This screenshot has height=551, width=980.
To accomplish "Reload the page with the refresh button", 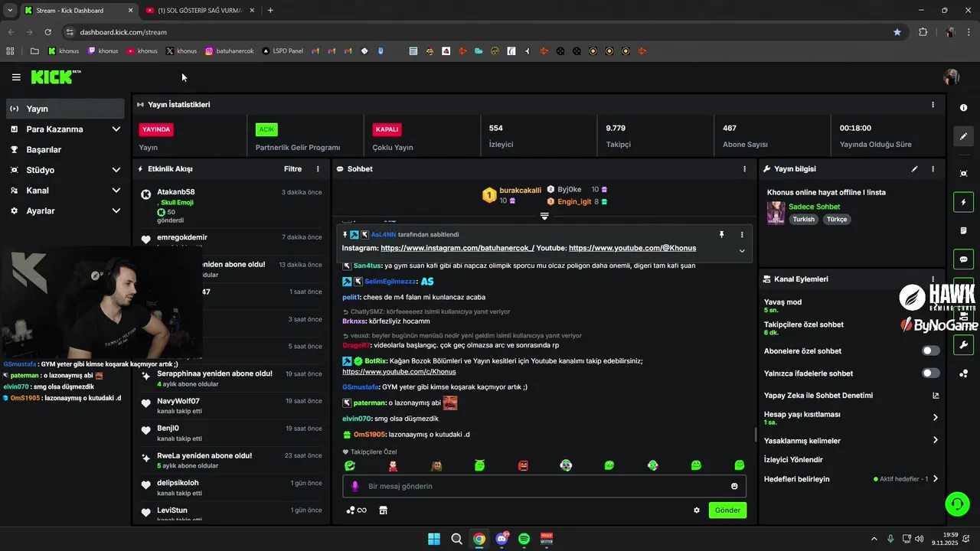I will (x=47, y=32).
